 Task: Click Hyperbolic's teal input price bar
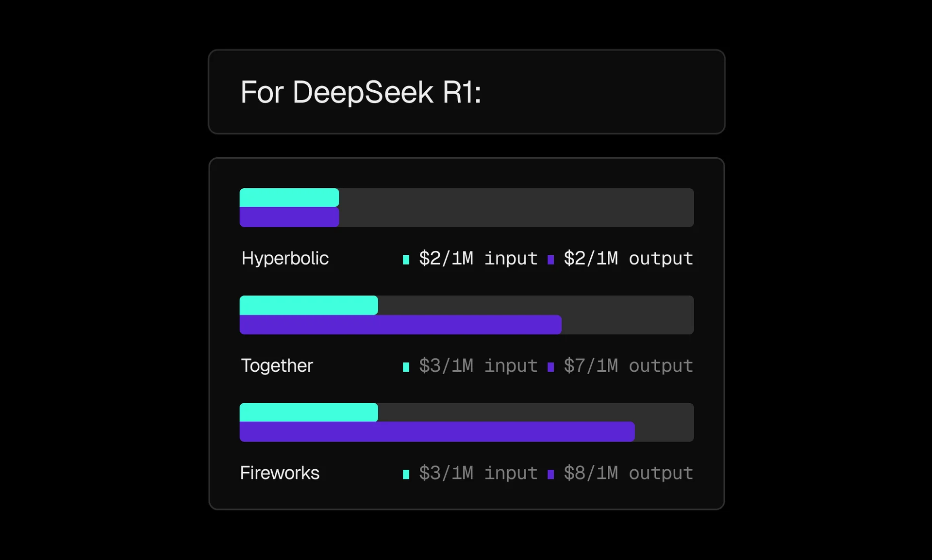(x=289, y=198)
